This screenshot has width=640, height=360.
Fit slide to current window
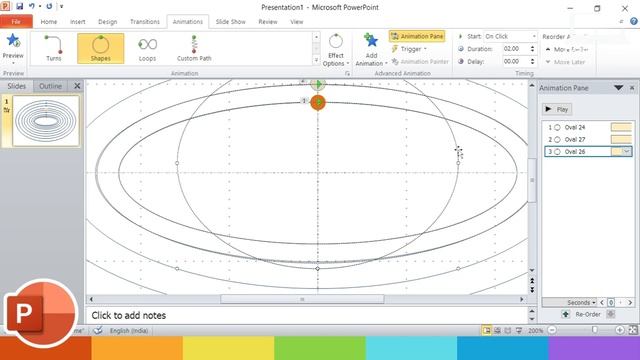coord(633,330)
